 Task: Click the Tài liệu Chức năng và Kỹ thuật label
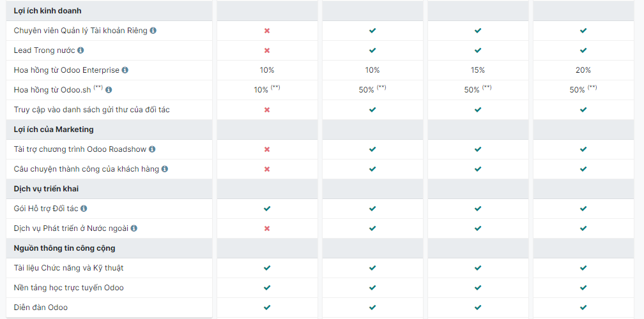coord(68,268)
